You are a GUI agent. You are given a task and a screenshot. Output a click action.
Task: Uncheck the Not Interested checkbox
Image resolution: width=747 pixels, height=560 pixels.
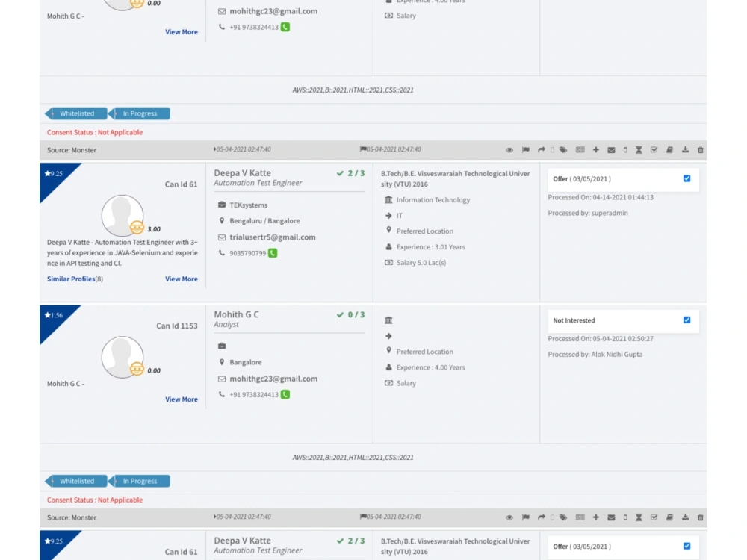coord(686,320)
